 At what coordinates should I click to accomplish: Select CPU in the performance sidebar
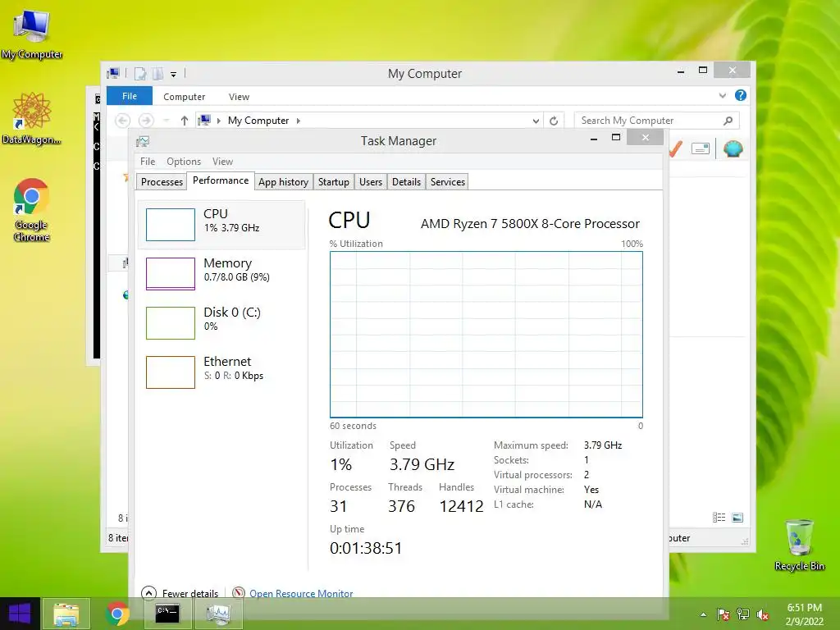[x=221, y=225]
